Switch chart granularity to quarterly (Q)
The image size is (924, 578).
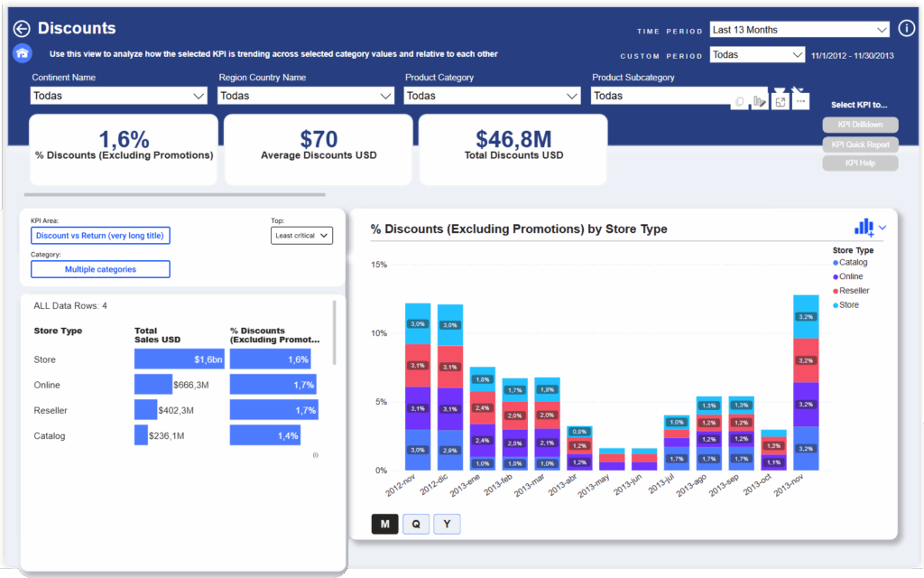(x=416, y=524)
